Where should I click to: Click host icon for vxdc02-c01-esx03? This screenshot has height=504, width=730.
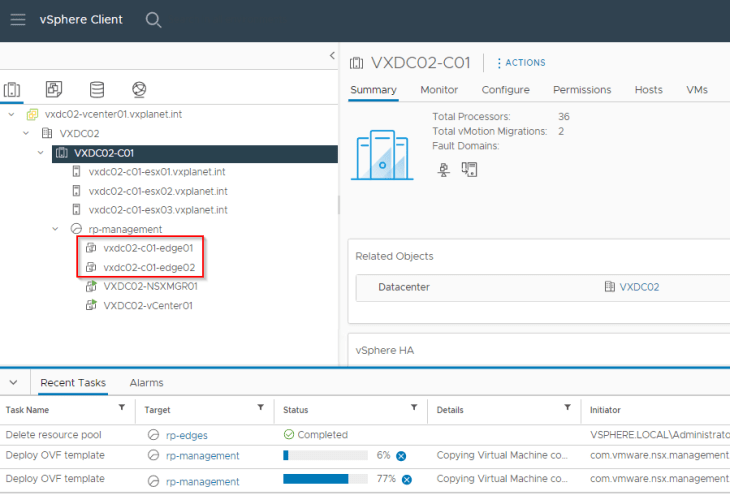pos(76,210)
